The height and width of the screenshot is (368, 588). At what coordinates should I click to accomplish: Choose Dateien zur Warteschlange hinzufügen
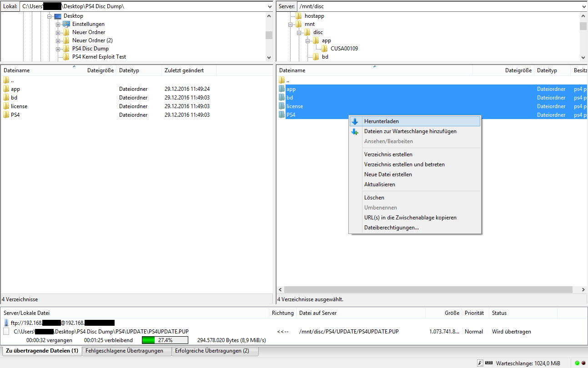[x=415, y=131]
